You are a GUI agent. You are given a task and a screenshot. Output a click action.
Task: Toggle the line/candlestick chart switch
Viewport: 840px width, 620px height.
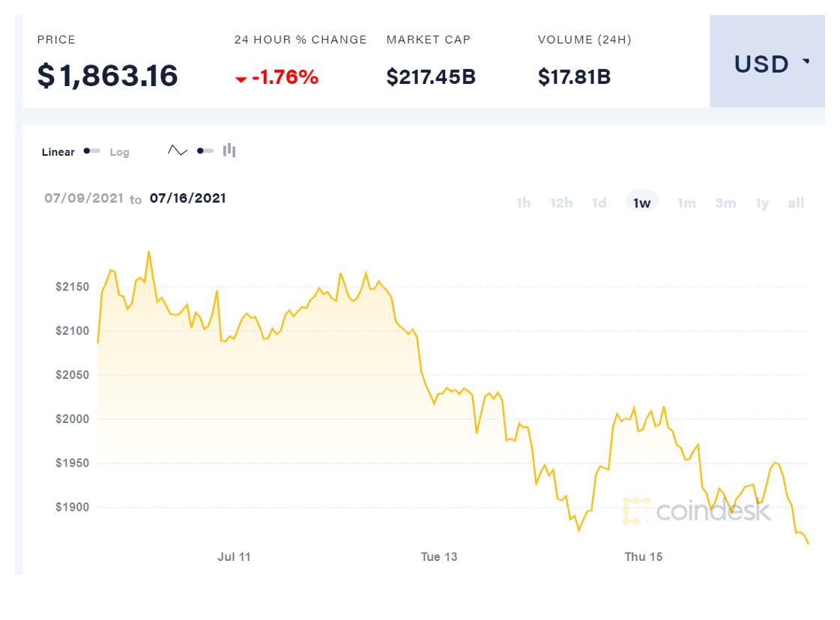(205, 151)
